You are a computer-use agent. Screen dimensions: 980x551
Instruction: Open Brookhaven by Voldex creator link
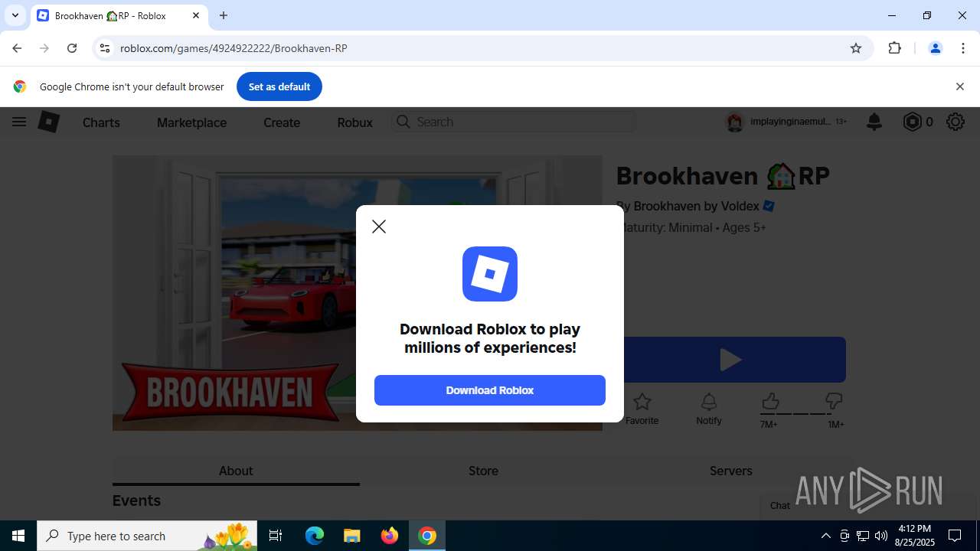click(x=696, y=206)
